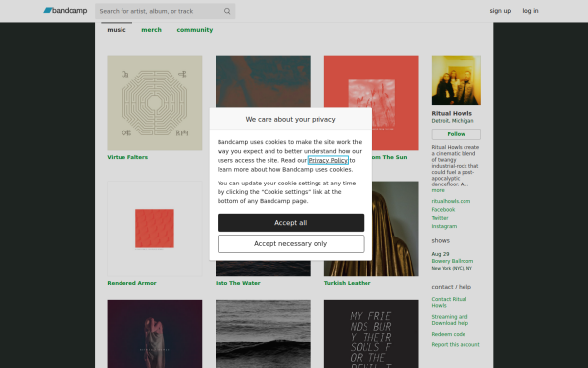Open the My Friends Bury Their Souls cover
This screenshot has width=588, height=368.
[x=371, y=334]
